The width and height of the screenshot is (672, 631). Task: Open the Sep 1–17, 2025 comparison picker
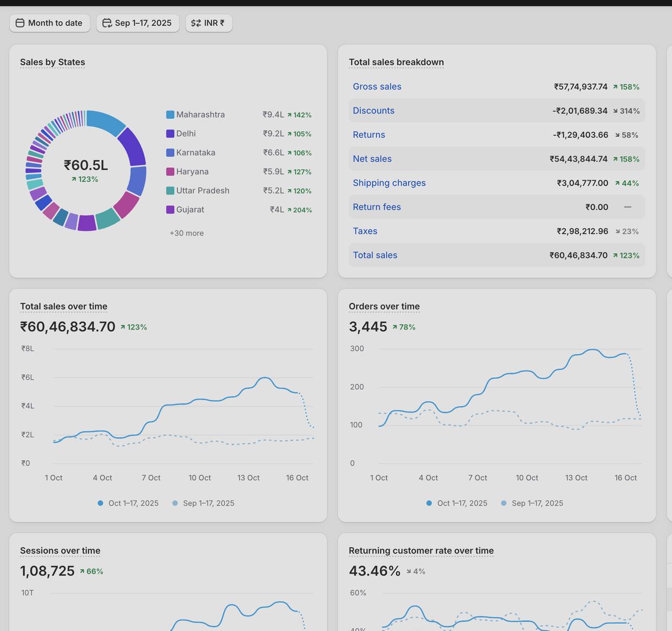(138, 23)
